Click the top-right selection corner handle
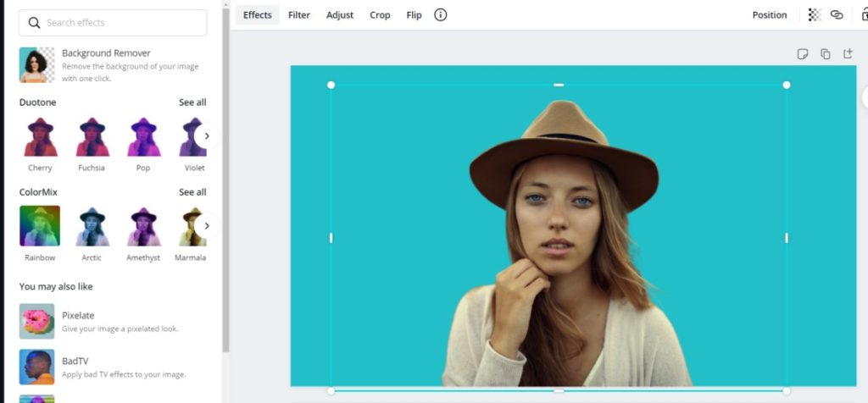 (786, 85)
